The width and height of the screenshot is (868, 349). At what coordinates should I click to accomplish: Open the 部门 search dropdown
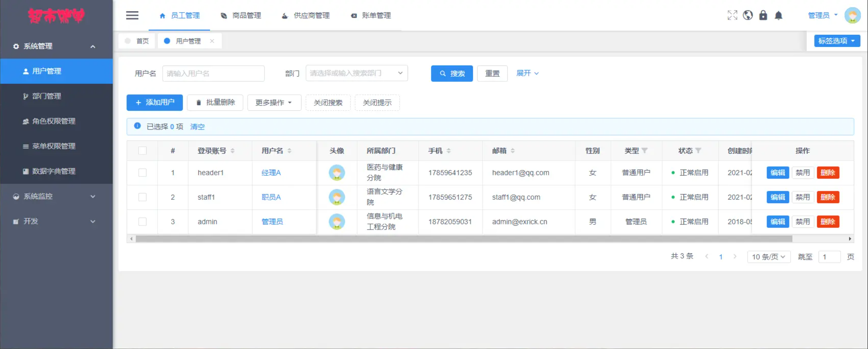click(356, 73)
